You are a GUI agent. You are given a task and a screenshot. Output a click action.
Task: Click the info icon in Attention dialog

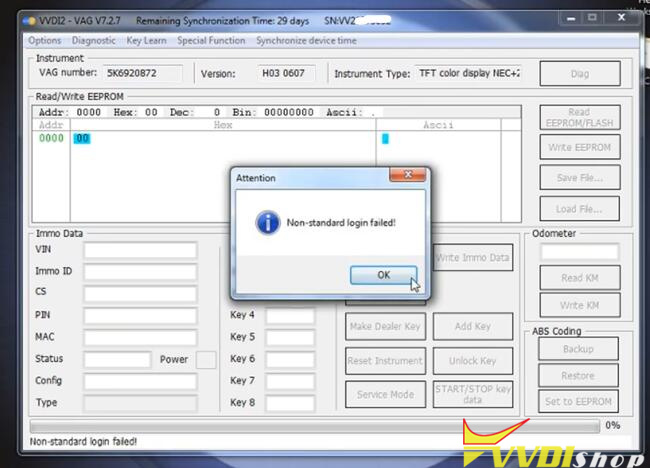(x=266, y=222)
